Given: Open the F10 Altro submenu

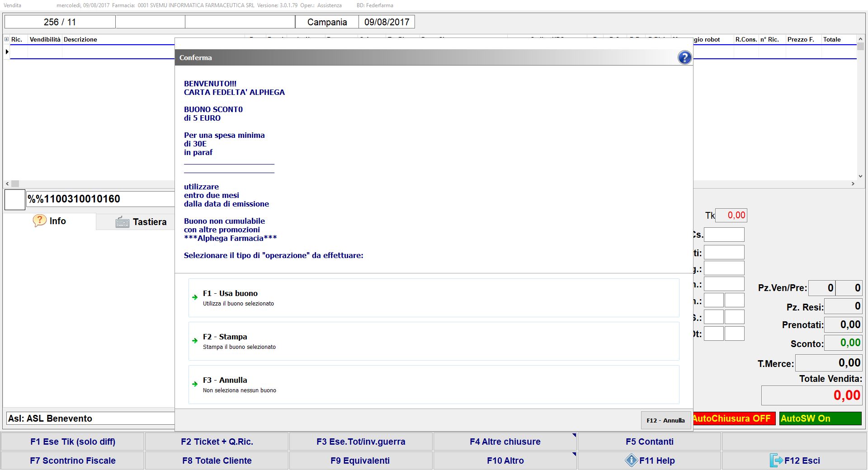Looking at the screenshot, I should (505, 461).
